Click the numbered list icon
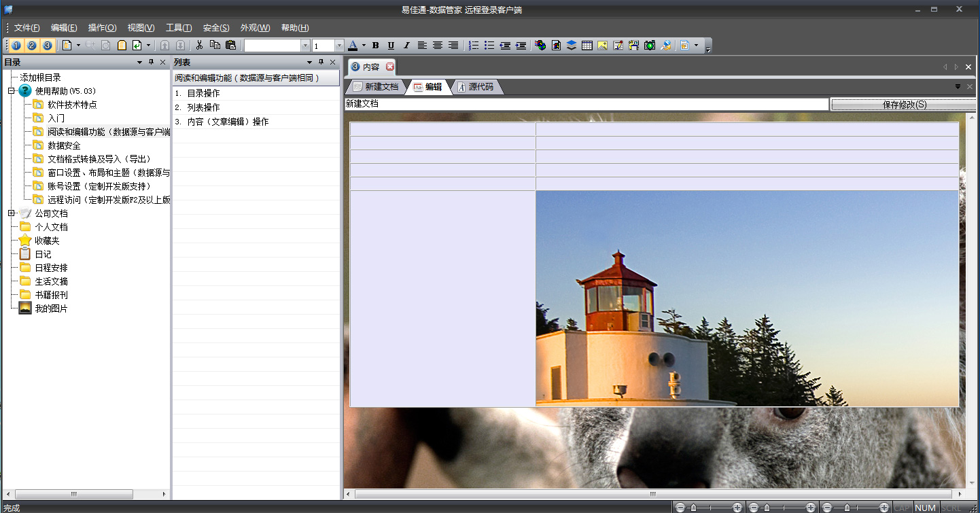This screenshot has height=513, width=980. (x=474, y=46)
